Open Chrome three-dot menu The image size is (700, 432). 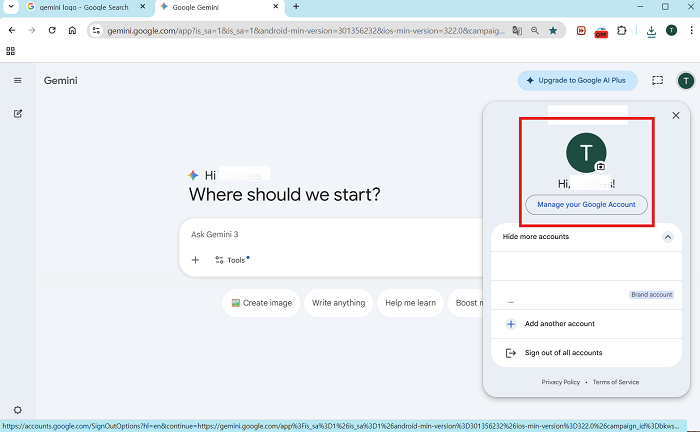(691, 30)
